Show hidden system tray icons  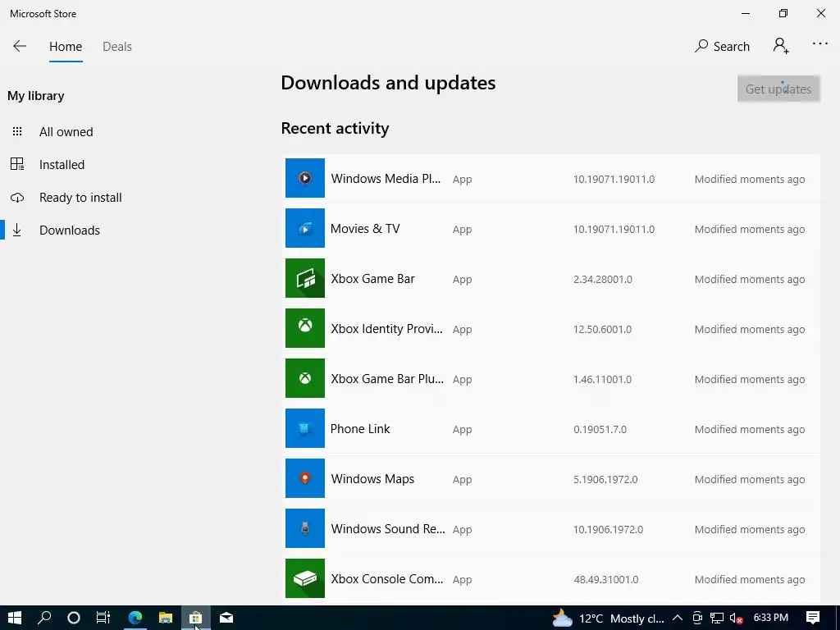tap(677, 619)
